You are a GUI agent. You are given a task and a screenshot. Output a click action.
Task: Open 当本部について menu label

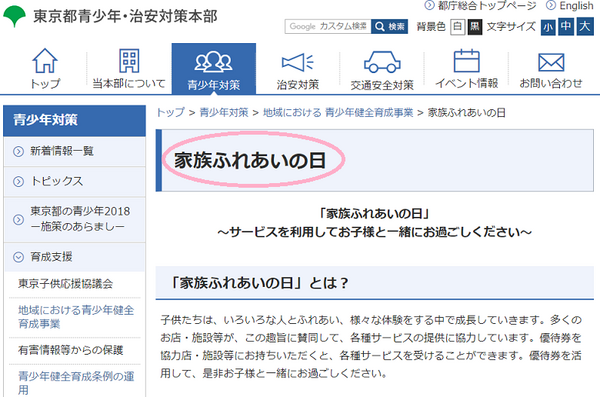pyautogui.click(x=129, y=83)
